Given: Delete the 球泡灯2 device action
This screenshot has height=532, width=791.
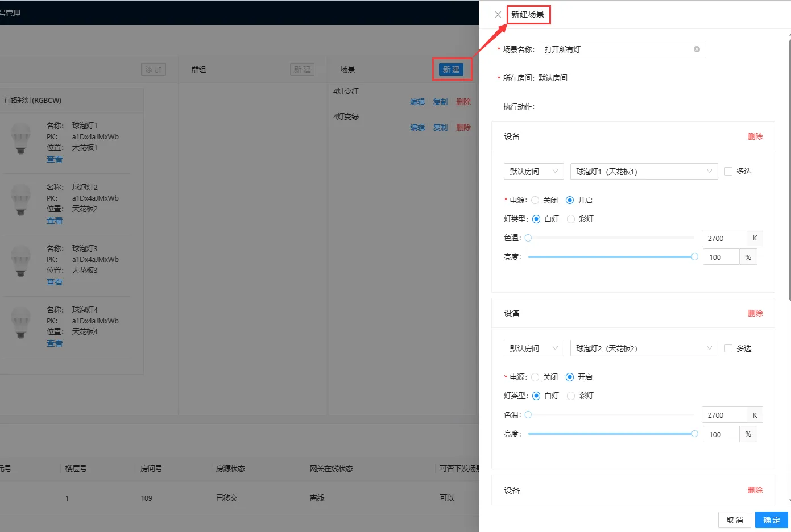Looking at the screenshot, I should 755,313.
